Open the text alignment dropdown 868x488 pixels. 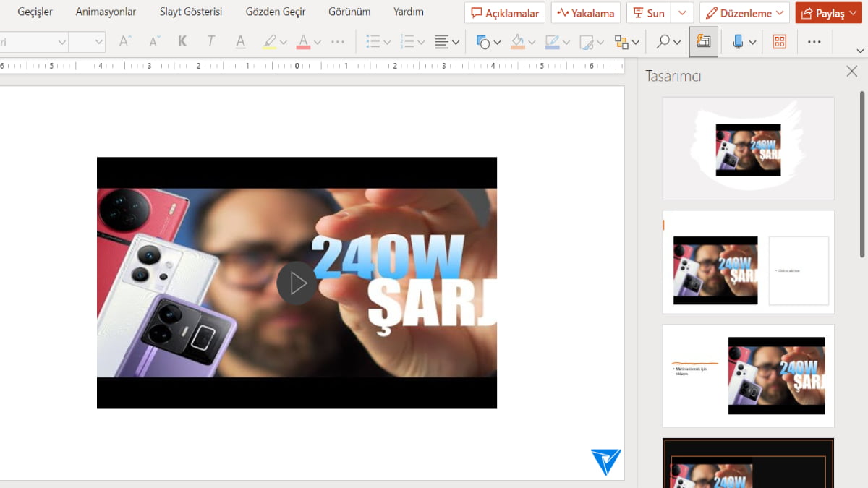click(455, 41)
